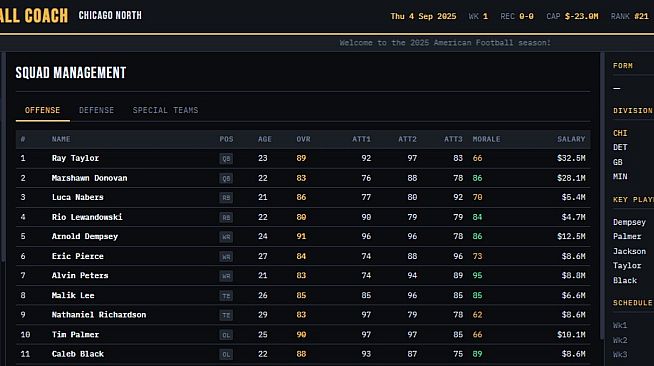Click RB position badge for Luca Nabers
The width and height of the screenshot is (654, 366).
(x=226, y=198)
